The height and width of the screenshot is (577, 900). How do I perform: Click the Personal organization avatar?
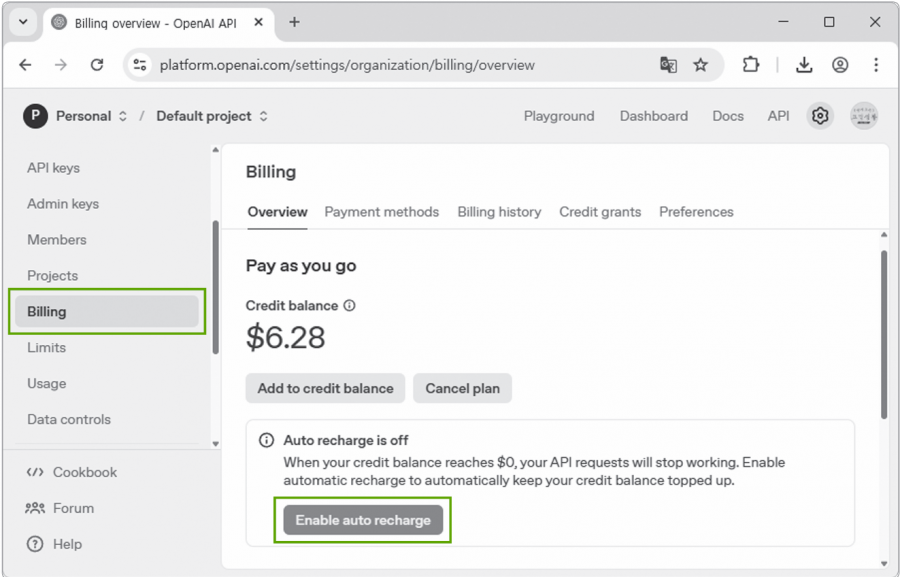pyautogui.click(x=35, y=116)
